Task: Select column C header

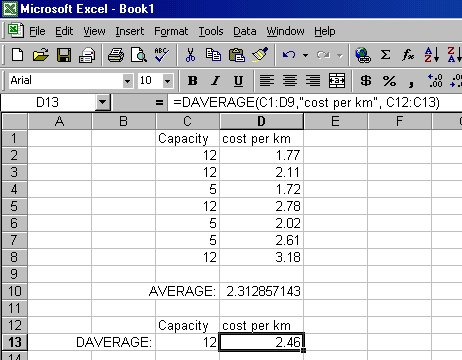Action: pos(187,121)
